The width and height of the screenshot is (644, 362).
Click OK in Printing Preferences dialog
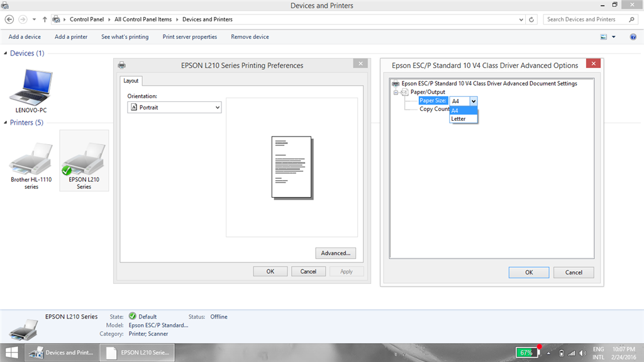tap(270, 271)
